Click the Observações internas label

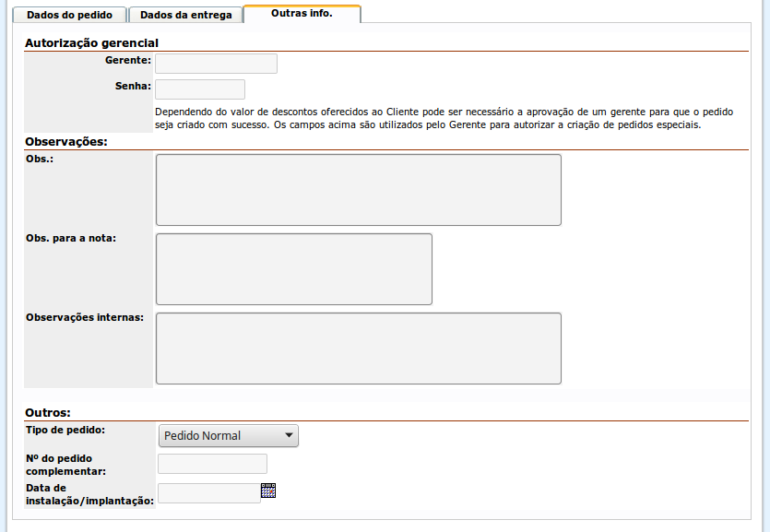pyautogui.click(x=85, y=317)
